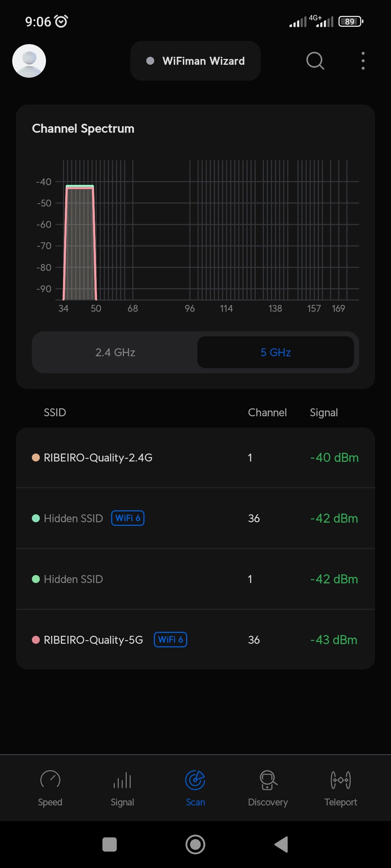Sort networks by Channel column header
Viewport: 391px width, 868px height.
[267, 412]
